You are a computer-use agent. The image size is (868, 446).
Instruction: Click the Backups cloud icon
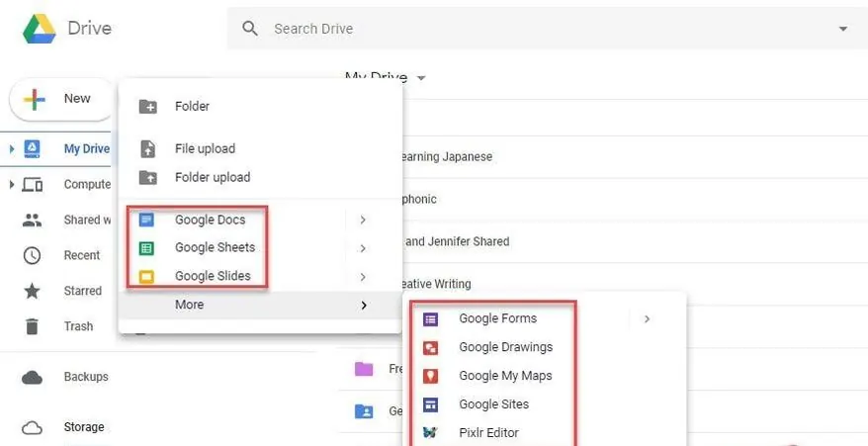[32, 378]
